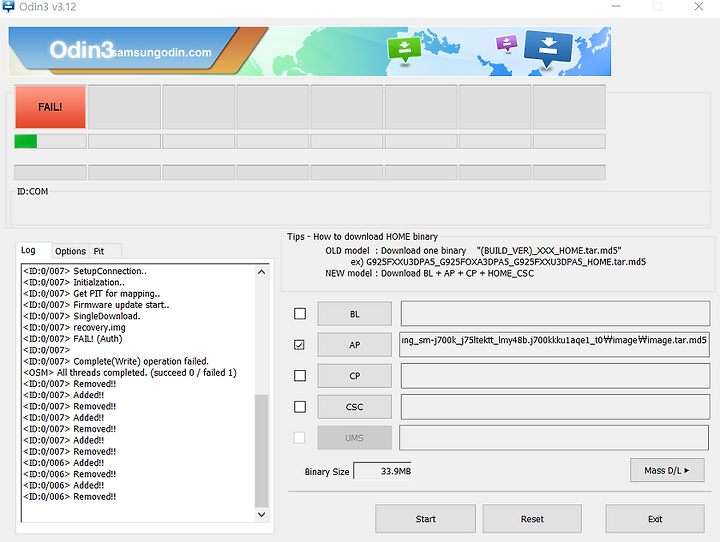Open the Mass D/L arrow button
720x542 pixels.
pos(667,470)
